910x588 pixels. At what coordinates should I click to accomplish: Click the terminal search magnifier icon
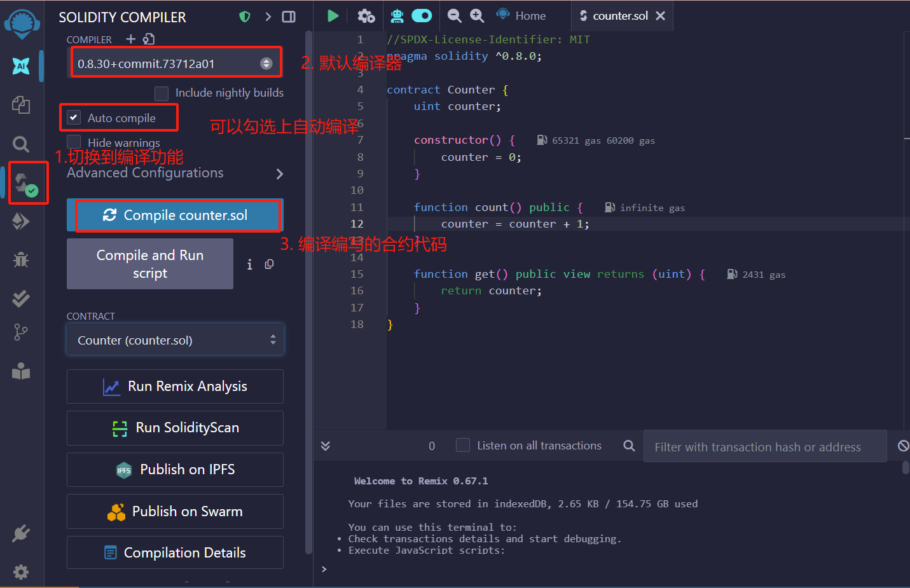click(629, 446)
